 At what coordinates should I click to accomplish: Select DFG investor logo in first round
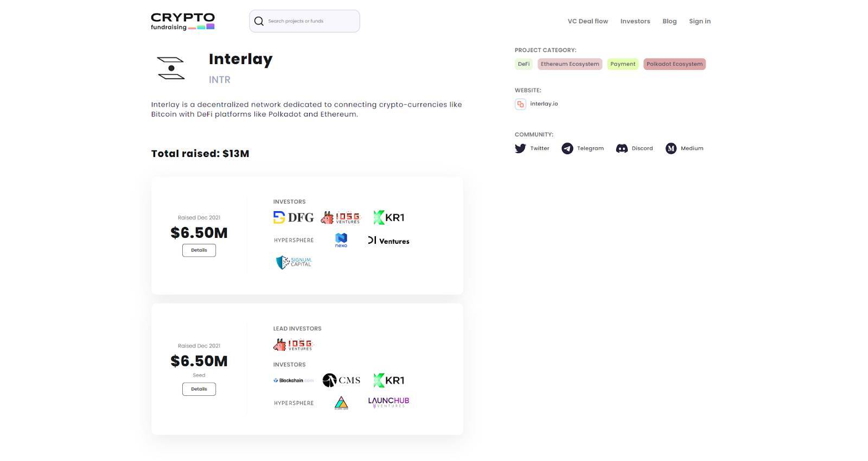tap(293, 218)
